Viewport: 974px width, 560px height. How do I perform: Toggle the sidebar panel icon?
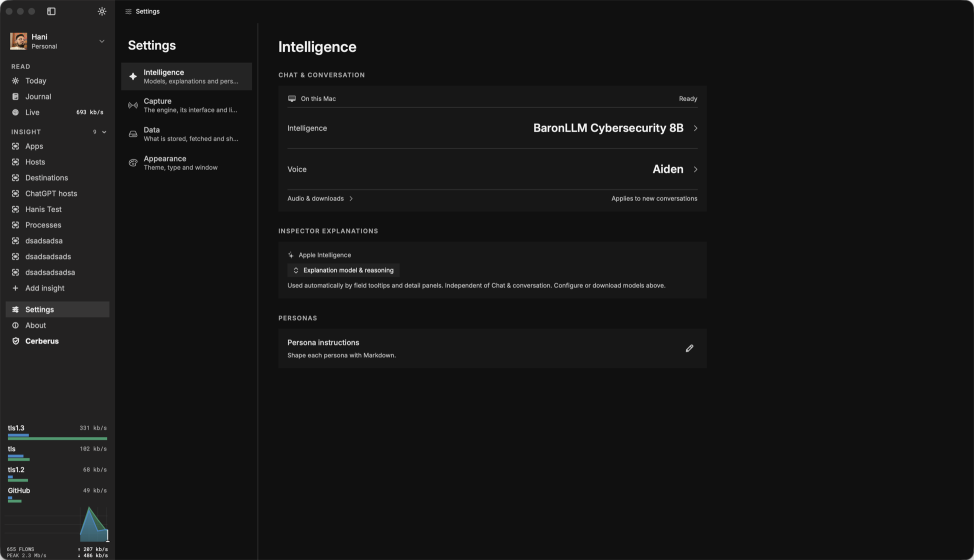(51, 11)
